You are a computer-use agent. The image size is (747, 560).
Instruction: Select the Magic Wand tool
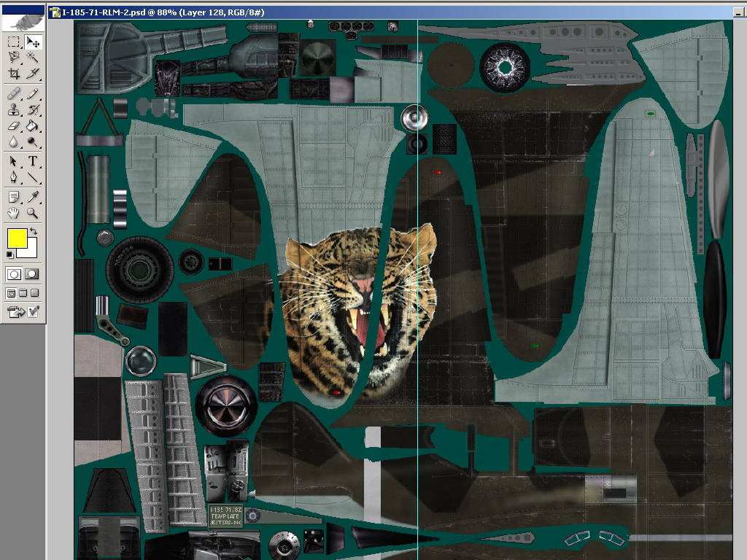[32, 58]
